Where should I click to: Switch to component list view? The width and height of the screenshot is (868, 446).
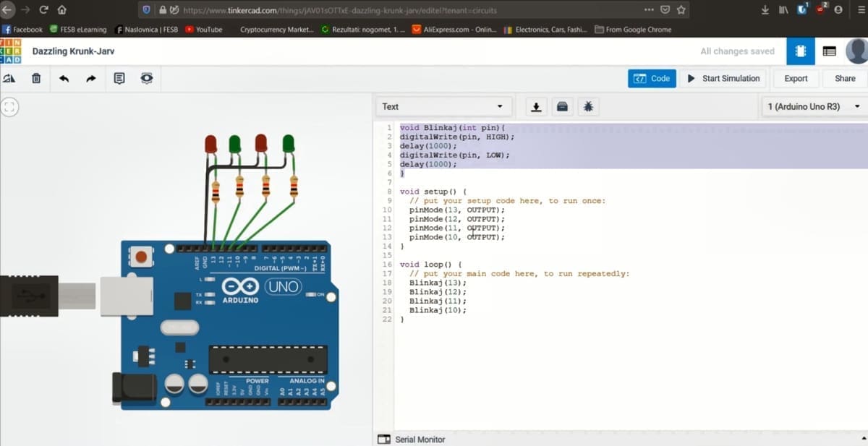coord(830,51)
